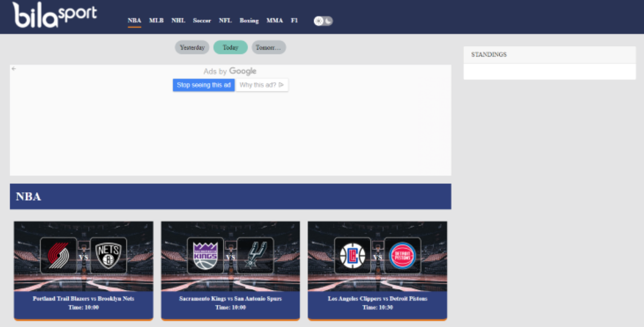The image size is (644, 327).
Task: Click Stop seeing this ad
Action: pos(204,85)
